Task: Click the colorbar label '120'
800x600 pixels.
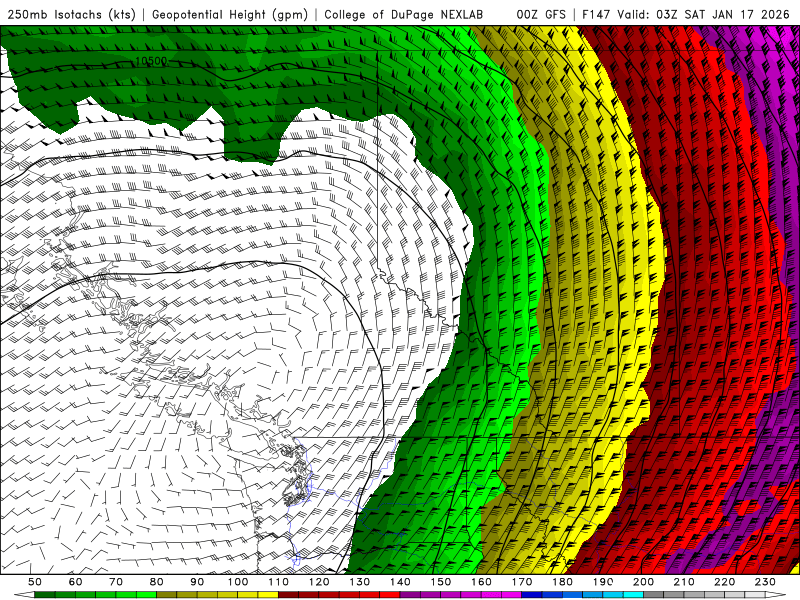Action: tap(319, 582)
